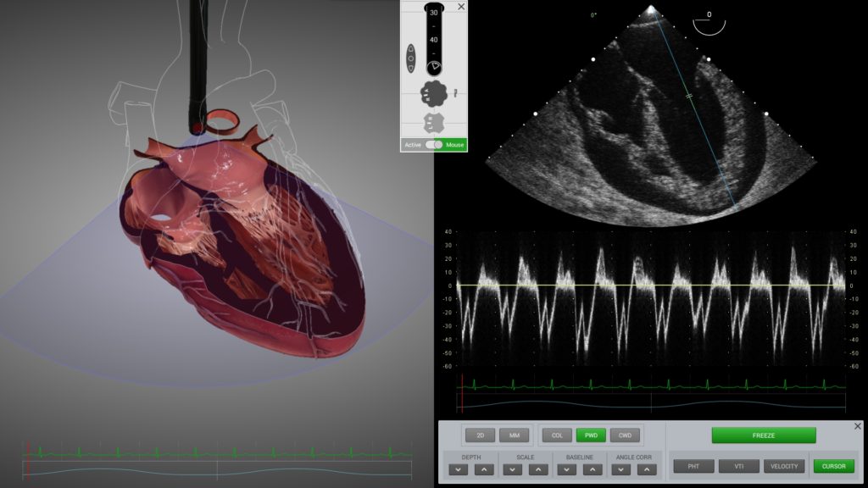Select CWD Doppler mode
The height and width of the screenshot is (488, 868).
[625, 435]
